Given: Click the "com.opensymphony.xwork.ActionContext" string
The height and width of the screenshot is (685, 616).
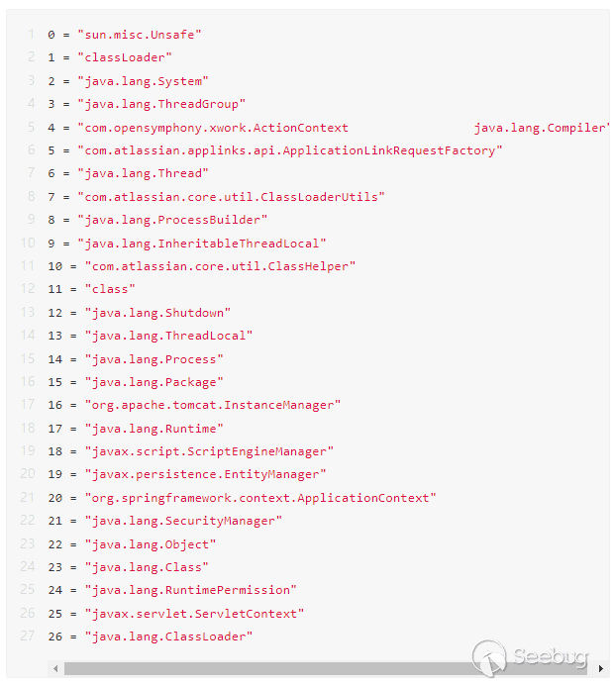Looking at the screenshot, I should 212,128.
